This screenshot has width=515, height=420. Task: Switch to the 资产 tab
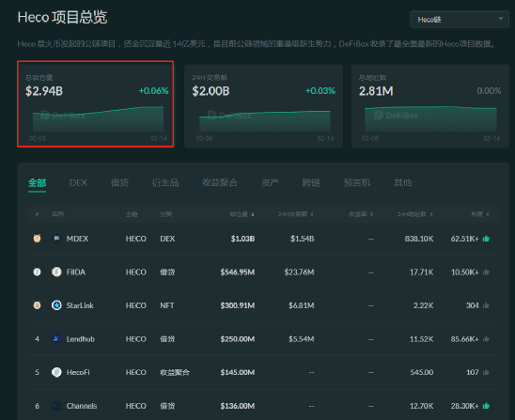coord(270,182)
